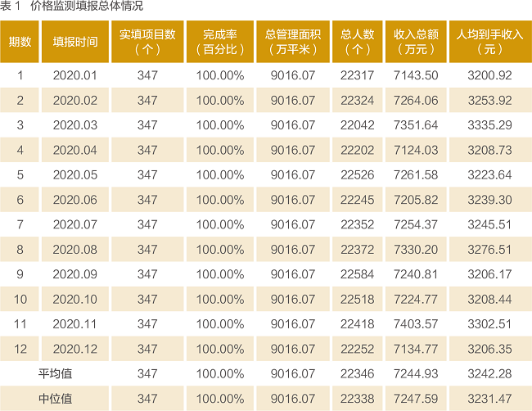Click the 实填项目数 column header
Viewport: 532px width, 411px height.
(x=147, y=42)
